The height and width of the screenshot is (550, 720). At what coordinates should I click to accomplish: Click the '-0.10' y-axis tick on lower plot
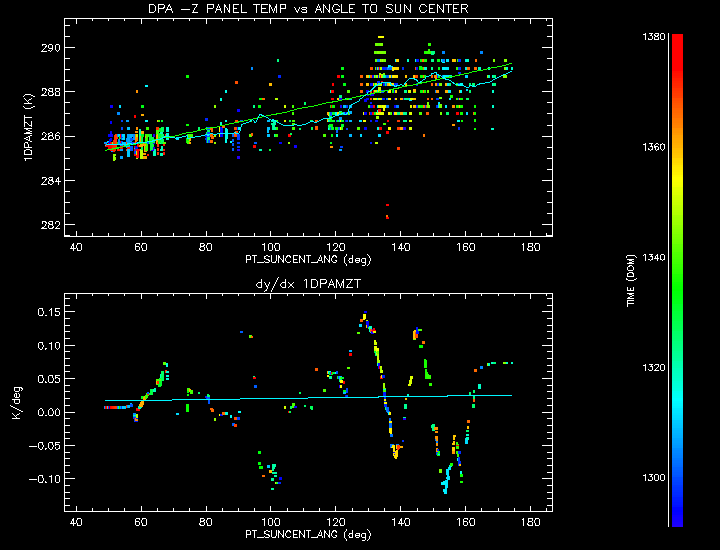click(x=44, y=479)
